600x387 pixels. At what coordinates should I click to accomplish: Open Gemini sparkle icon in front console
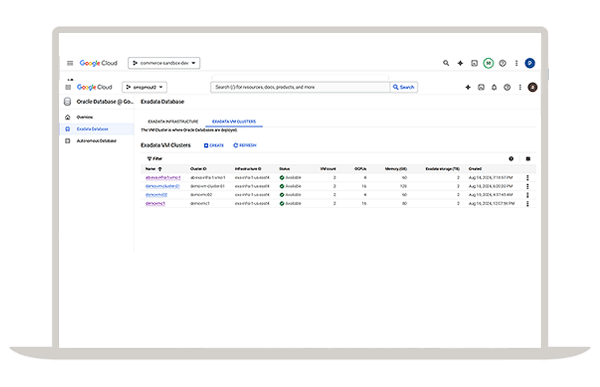[468, 87]
